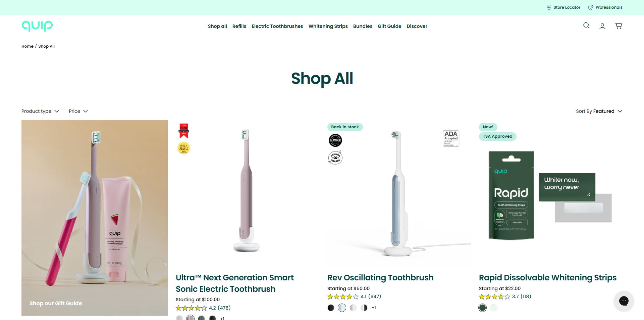Select dark green swatch for Rapid strips
The width and height of the screenshot is (644, 320).
482,308
